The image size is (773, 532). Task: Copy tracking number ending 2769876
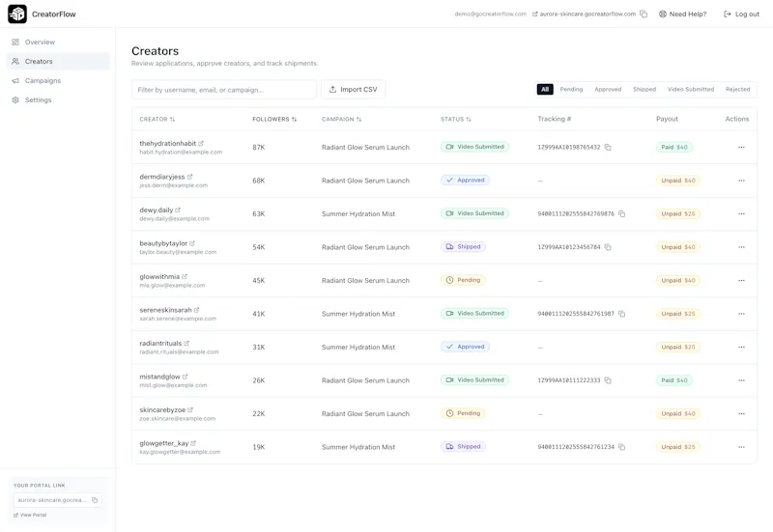(x=621, y=213)
